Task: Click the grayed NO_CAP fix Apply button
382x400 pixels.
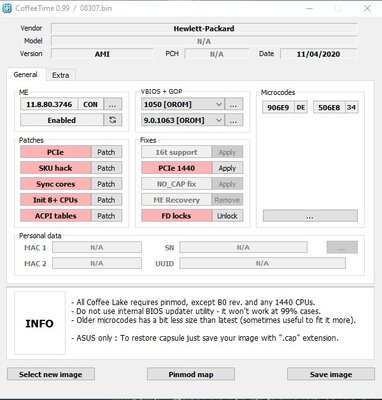Action: pyautogui.click(x=227, y=184)
